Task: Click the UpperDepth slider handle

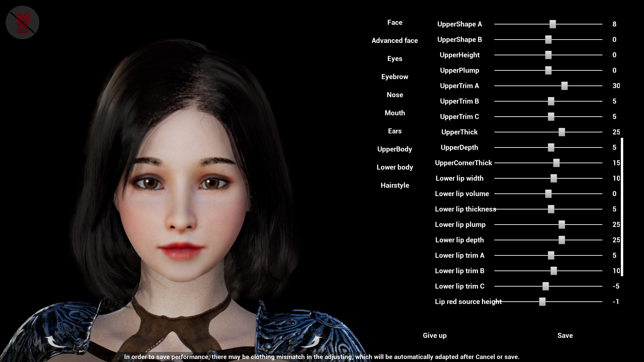Action: [551, 147]
